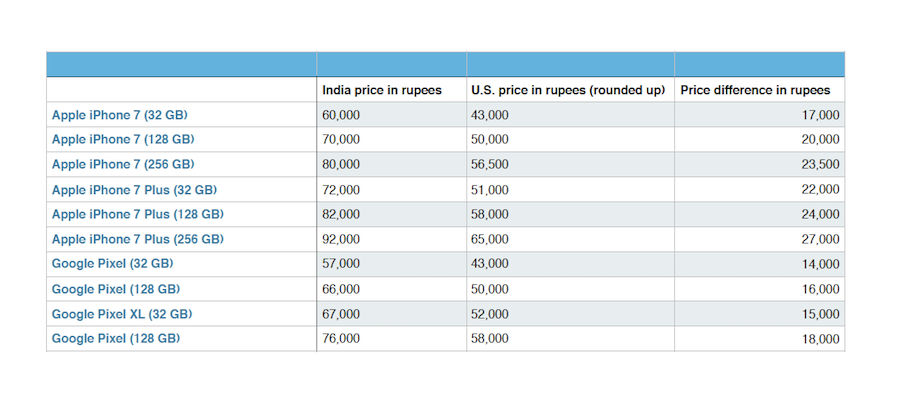Select the 14,000 price difference cell

pyautogui.click(x=759, y=264)
